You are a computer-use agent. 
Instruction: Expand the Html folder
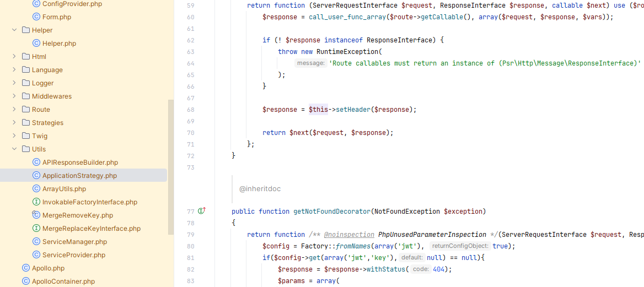pyautogui.click(x=14, y=57)
